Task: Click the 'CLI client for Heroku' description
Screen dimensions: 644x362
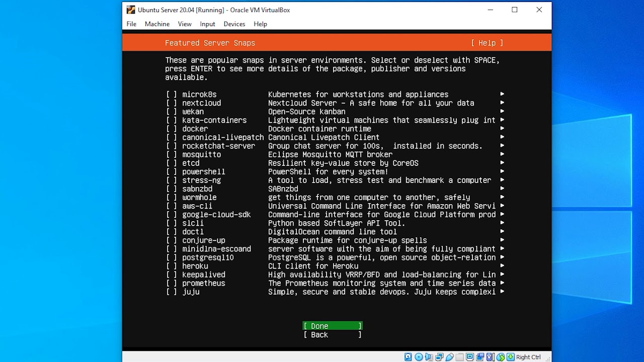Action: 313,266
